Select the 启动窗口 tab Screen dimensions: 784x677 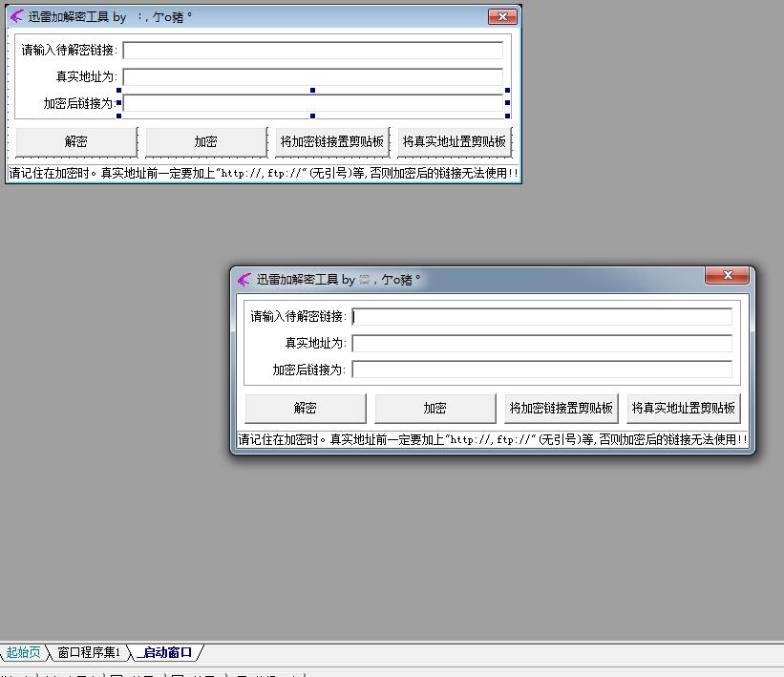167,652
